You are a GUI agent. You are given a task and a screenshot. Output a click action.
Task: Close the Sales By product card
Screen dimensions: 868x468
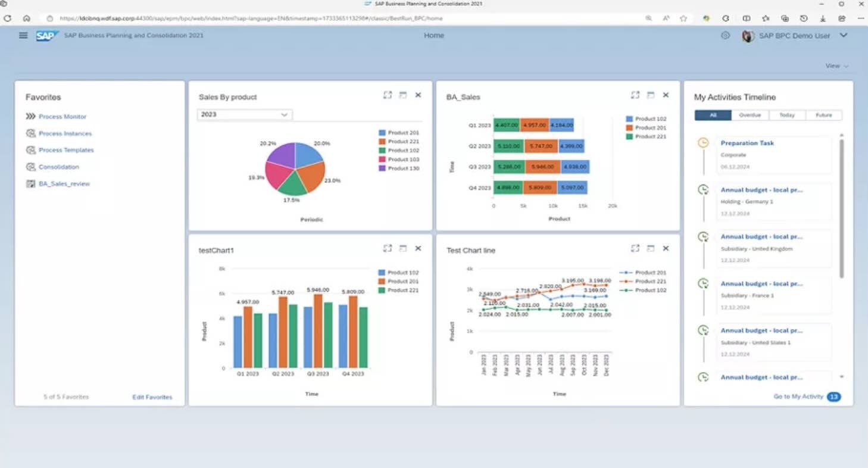click(418, 95)
